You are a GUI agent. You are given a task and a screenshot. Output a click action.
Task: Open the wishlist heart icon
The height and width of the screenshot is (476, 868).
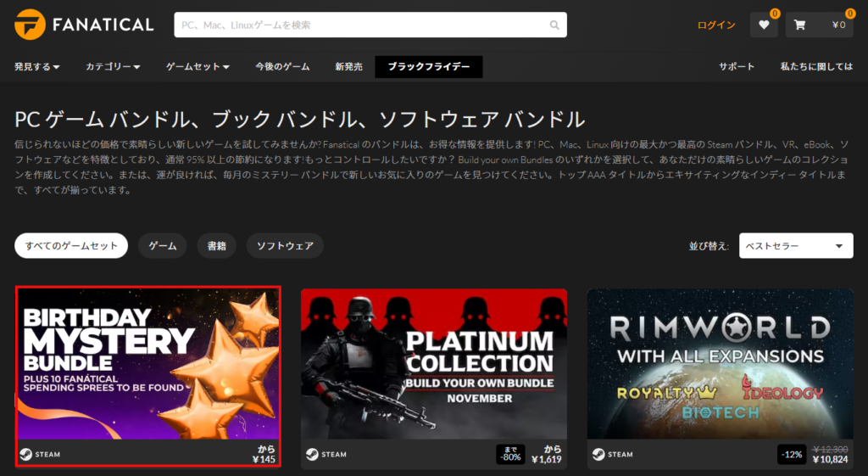click(x=764, y=25)
